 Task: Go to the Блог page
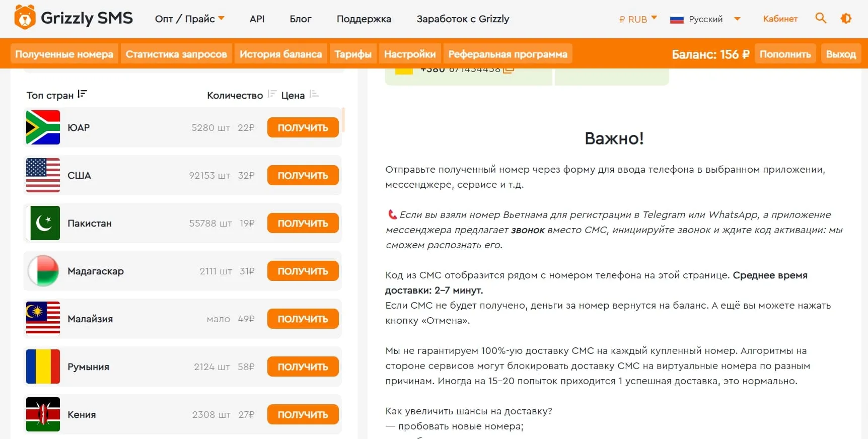301,19
